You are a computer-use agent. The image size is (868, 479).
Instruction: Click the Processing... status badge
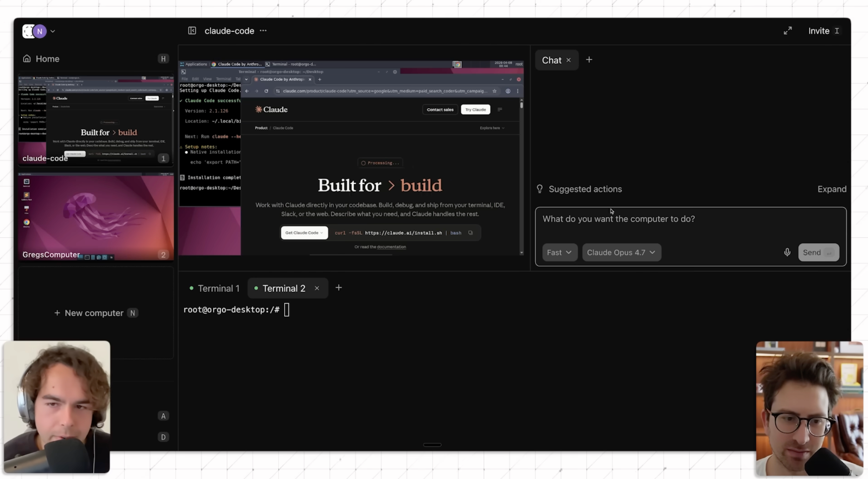click(380, 163)
